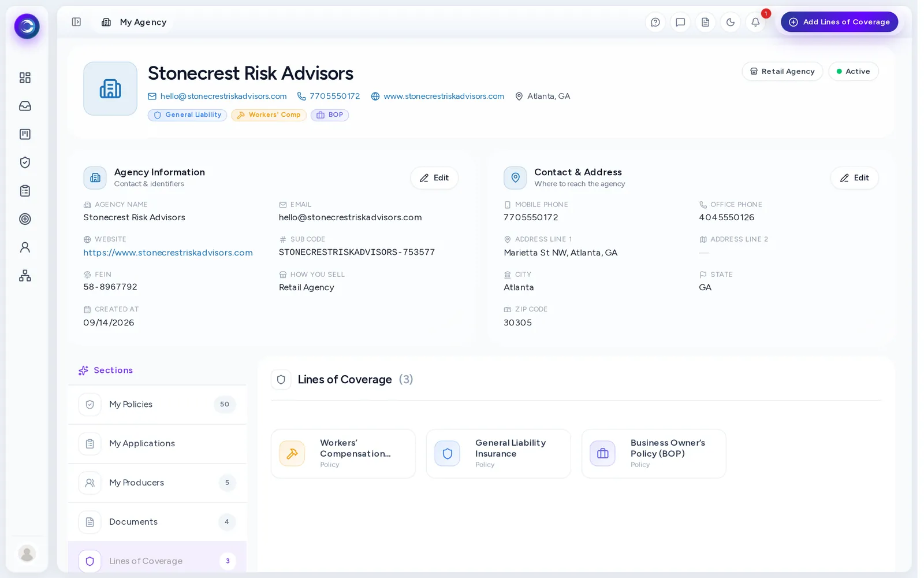Open the document icon in header

pyautogui.click(x=705, y=22)
